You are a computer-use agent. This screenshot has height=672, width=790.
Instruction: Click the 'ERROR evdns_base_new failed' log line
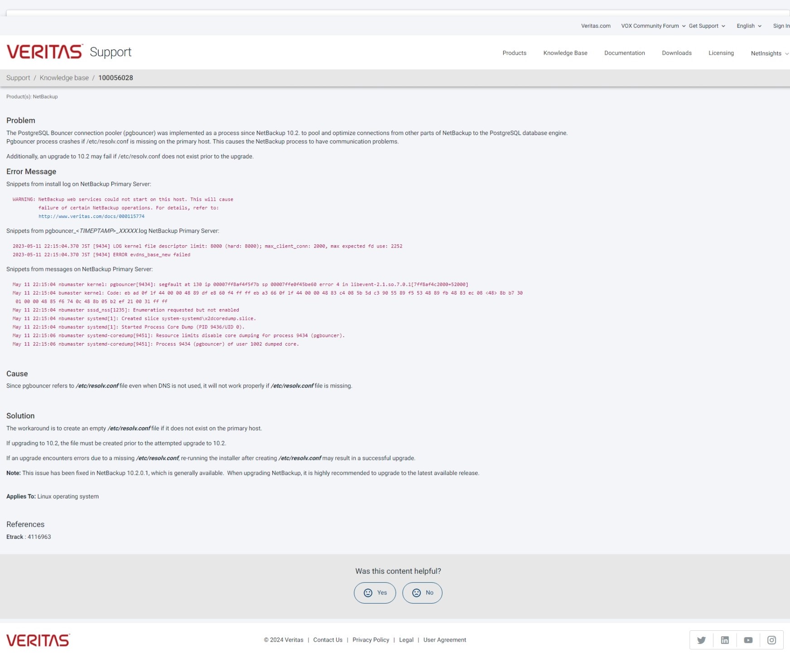coord(101,255)
